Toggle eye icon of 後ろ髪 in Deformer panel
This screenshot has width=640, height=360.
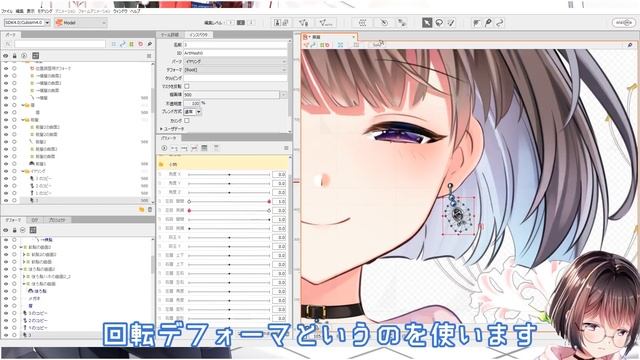[x=6, y=291]
